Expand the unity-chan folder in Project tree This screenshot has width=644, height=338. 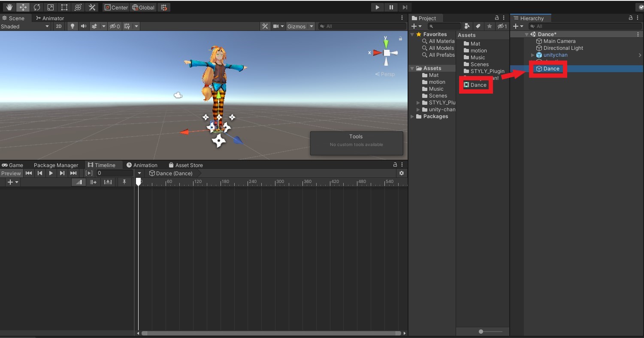tap(419, 110)
